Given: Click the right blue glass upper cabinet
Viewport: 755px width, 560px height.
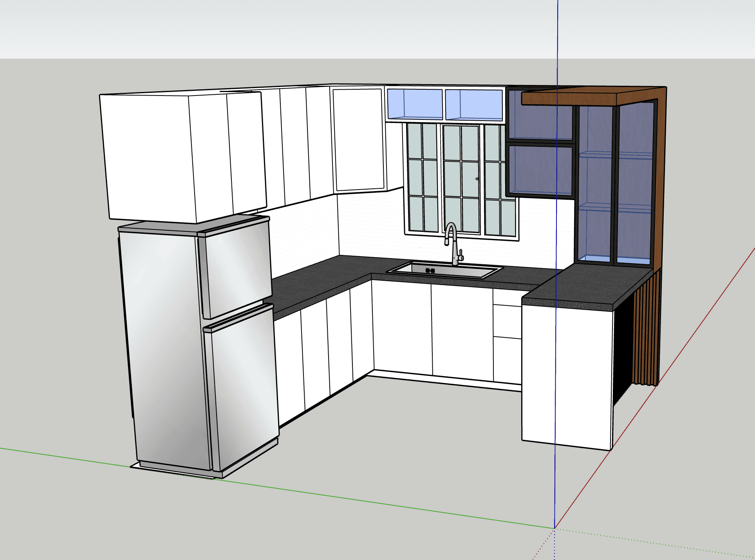Looking at the screenshot, I should point(474,105).
